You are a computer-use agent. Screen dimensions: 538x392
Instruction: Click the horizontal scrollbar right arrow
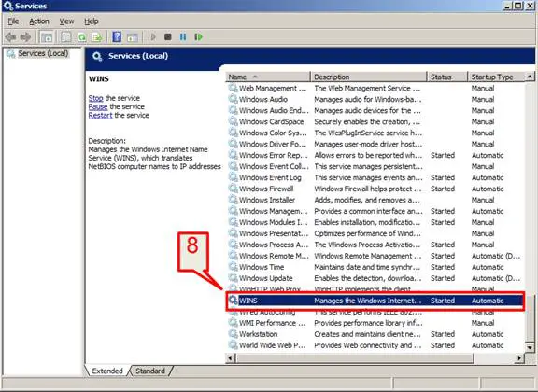point(520,358)
